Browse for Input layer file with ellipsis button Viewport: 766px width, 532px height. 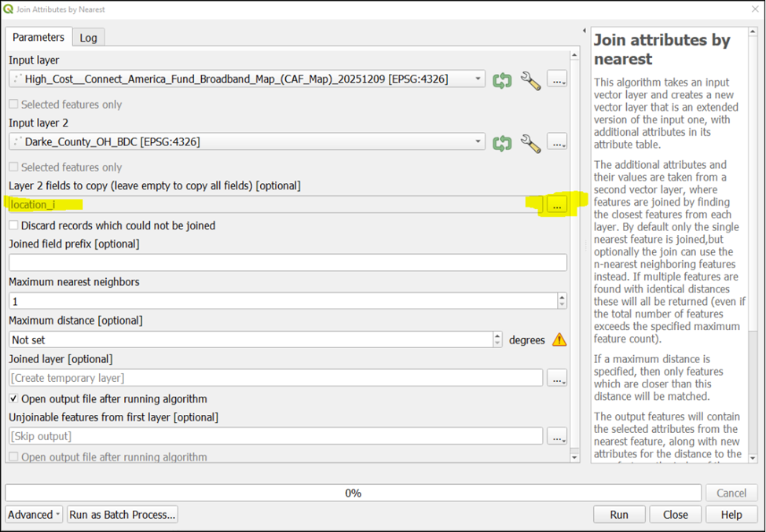pyautogui.click(x=557, y=79)
